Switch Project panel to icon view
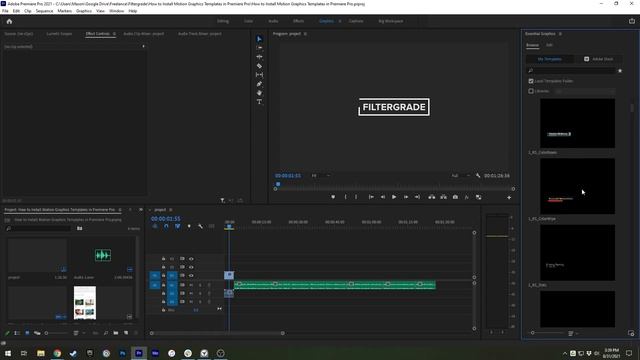The width and height of the screenshot is (640, 360). coord(27,333)
